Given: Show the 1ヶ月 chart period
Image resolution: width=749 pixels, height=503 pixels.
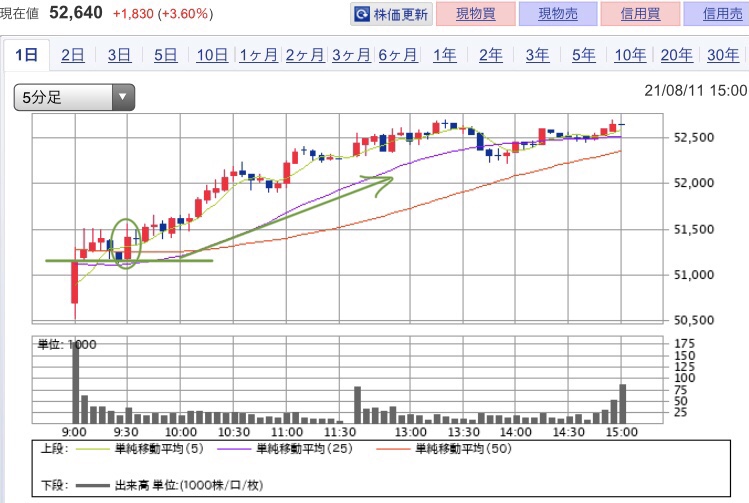Looking at the screenshot, I should (258, 55).
